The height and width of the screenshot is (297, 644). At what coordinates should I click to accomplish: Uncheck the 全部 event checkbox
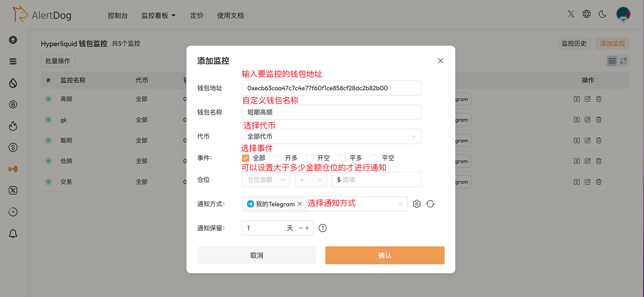[x=246, y=158]
